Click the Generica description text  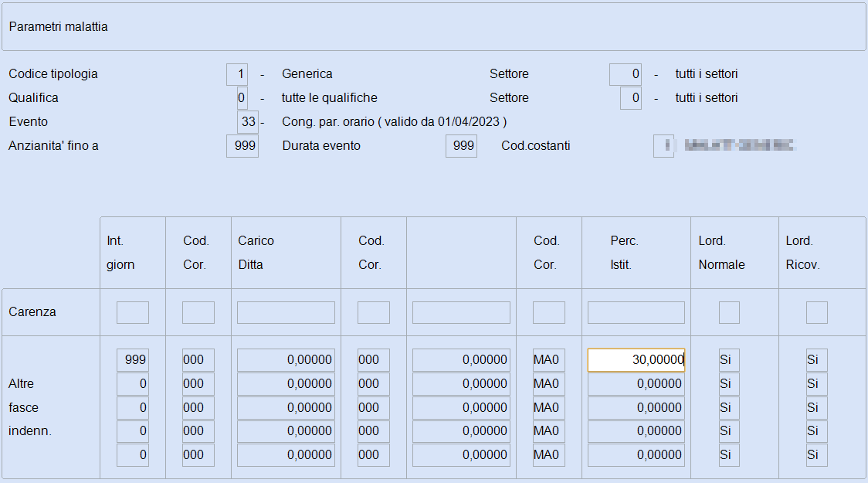(x=307, y=73)
